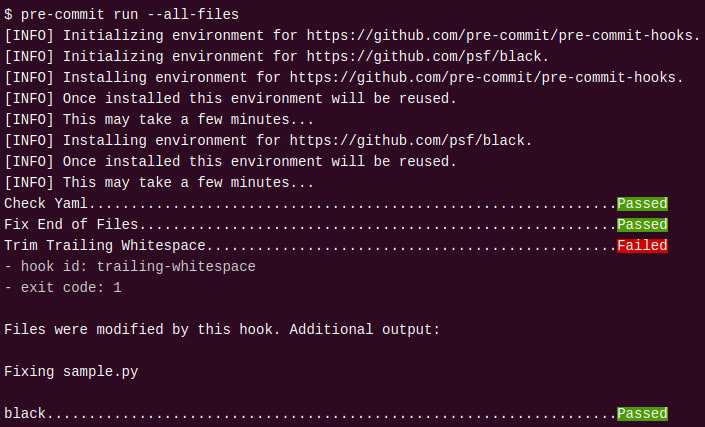Click the red Failed badge
The image size is (705, 427).
tap(642, 246)
